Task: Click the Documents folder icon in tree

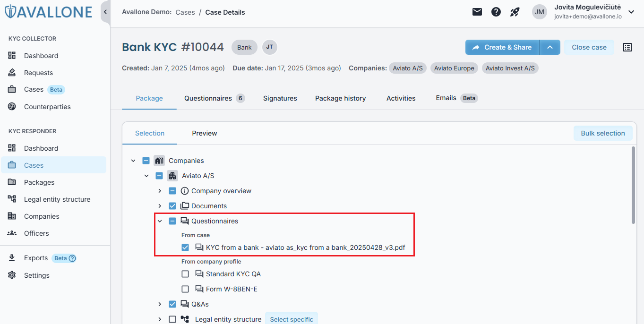Action: point(185,206)
